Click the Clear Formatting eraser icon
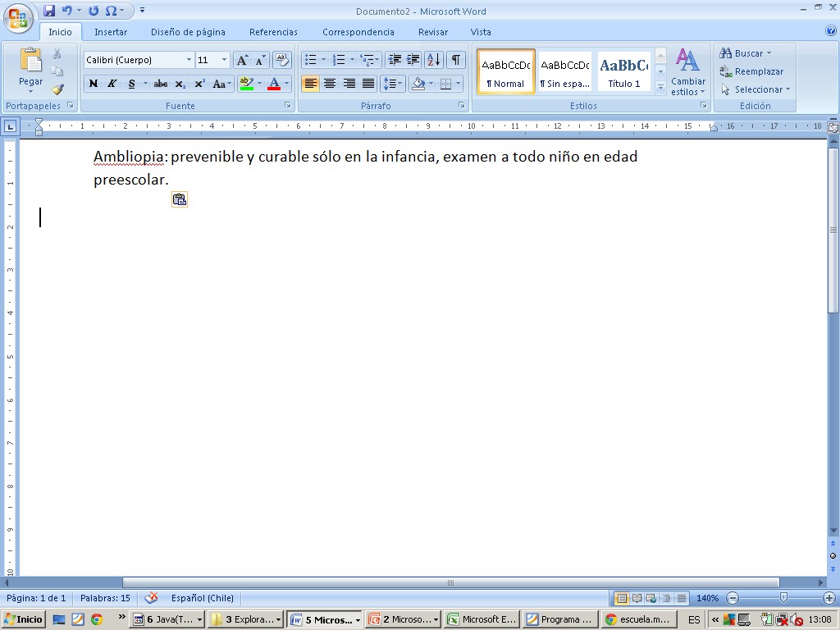840x630 pixels. (x=281, y=60)
